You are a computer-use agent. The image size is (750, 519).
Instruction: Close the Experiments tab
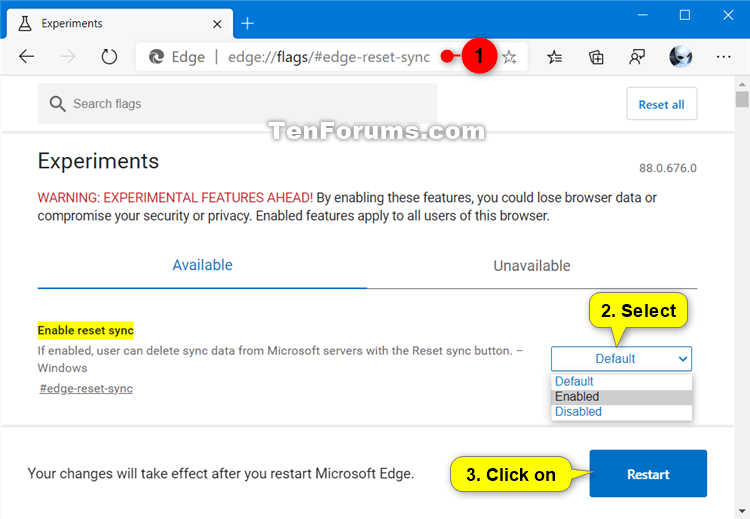(217, 24)
